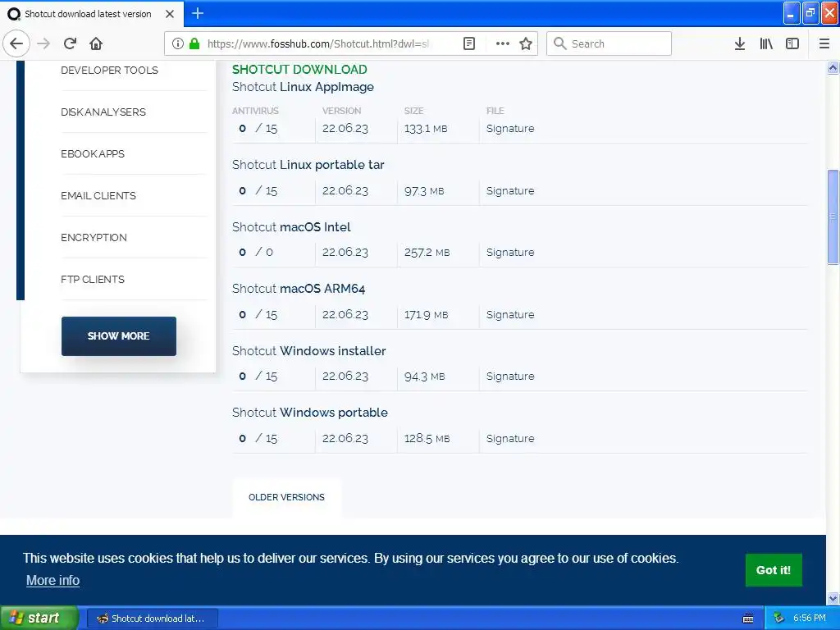840x630 pixels.
Task: Open Signature for Linux portable tar
Action: click(x=510, y=190)
